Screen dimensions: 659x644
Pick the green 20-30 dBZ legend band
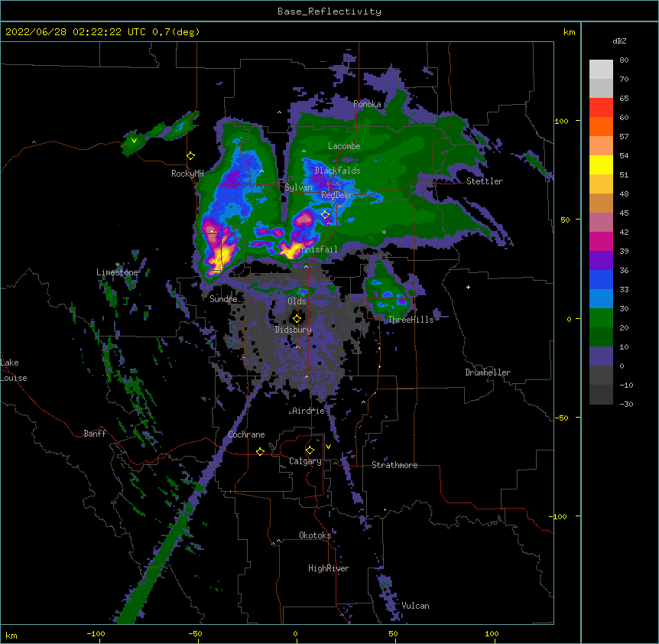(601, 318)
